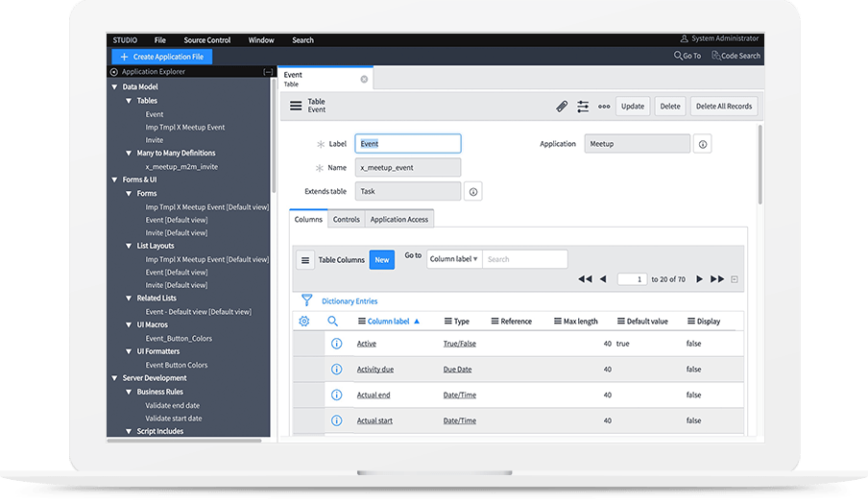Click the info icon for the Active row
This screenshot has width=868, height=503.
336,344
